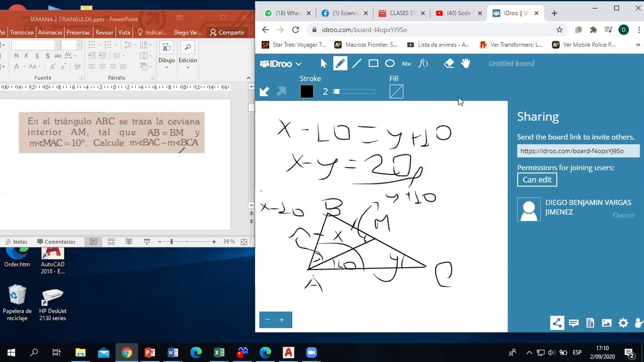Show more Chrome bookmarks chevron
The width and height of the screenshot is (644, 362).
click(x=638, y=45)
